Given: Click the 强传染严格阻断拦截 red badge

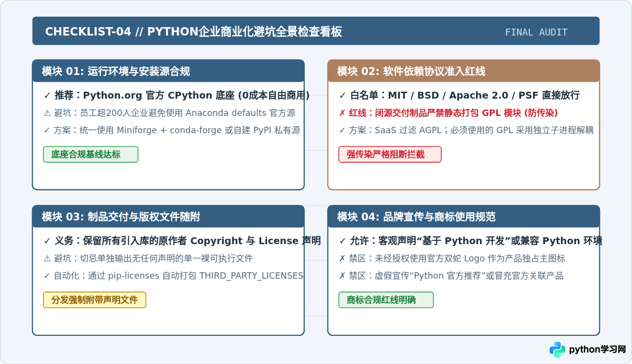Looking at the screenshot, I should pos(390,154).
